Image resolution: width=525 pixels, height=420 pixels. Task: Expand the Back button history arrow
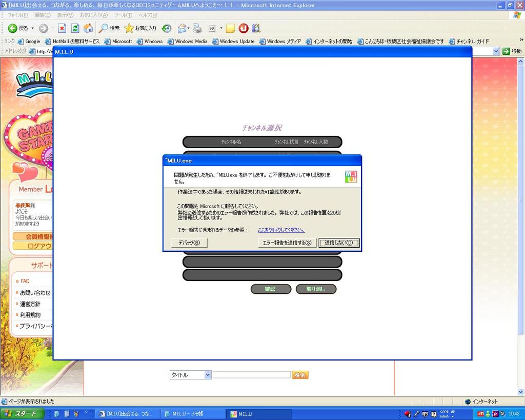32,28
